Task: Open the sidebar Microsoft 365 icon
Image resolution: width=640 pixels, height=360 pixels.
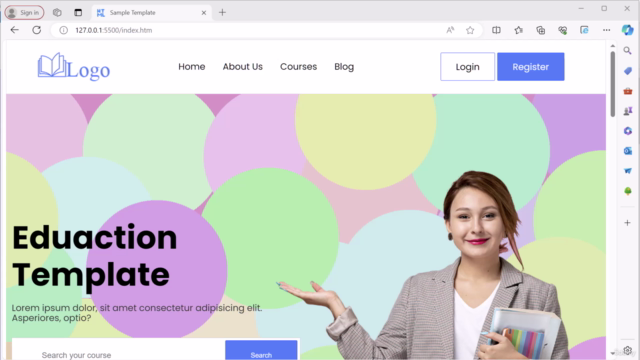Action: [x=628, y=131]
